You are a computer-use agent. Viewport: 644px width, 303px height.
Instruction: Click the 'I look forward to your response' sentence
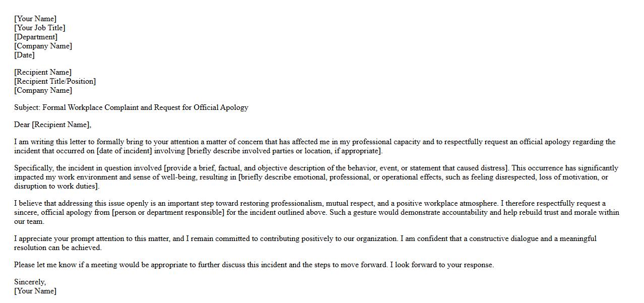tap(442, 265)
